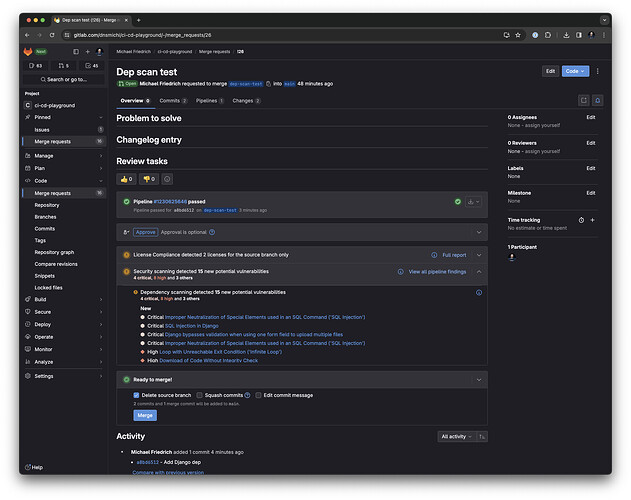Add time entry plus icon

tap(592, 220)
